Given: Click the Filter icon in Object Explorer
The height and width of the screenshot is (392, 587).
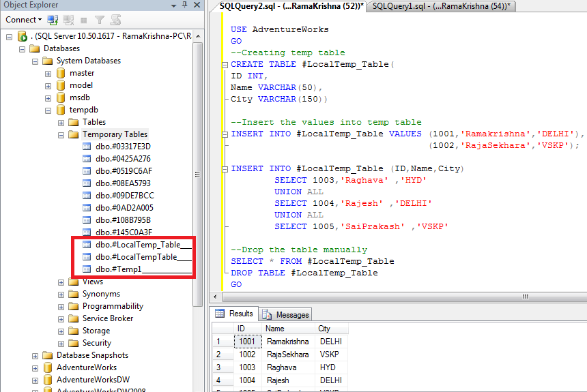Looking at the screenshot, I should 99,20.
